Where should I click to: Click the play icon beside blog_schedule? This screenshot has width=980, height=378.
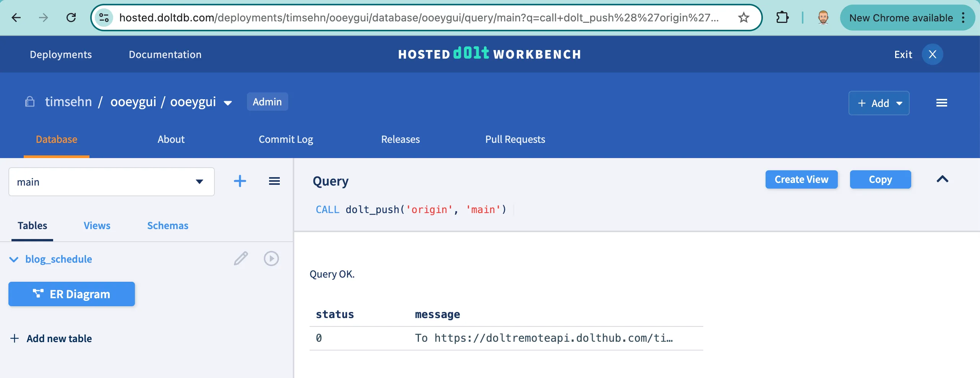[271, 258]
